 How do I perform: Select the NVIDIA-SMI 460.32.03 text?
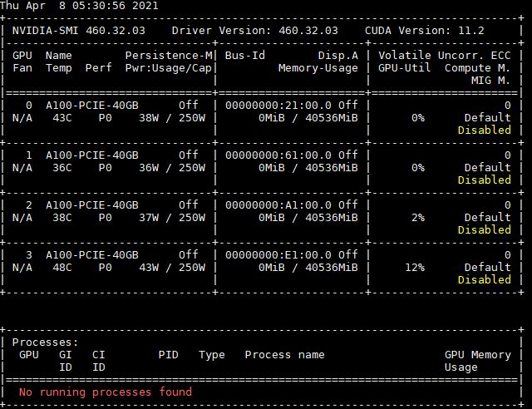(x=79, y=31)
